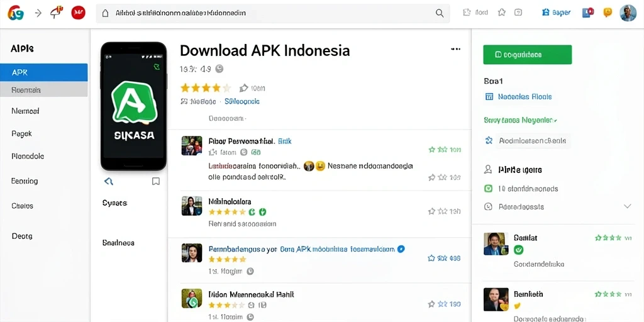This screenshot has height=322, width=644.
Task: Open Fibor Pesvomathiel's avatar thumbnail
Action: click(x=192, y=146)
